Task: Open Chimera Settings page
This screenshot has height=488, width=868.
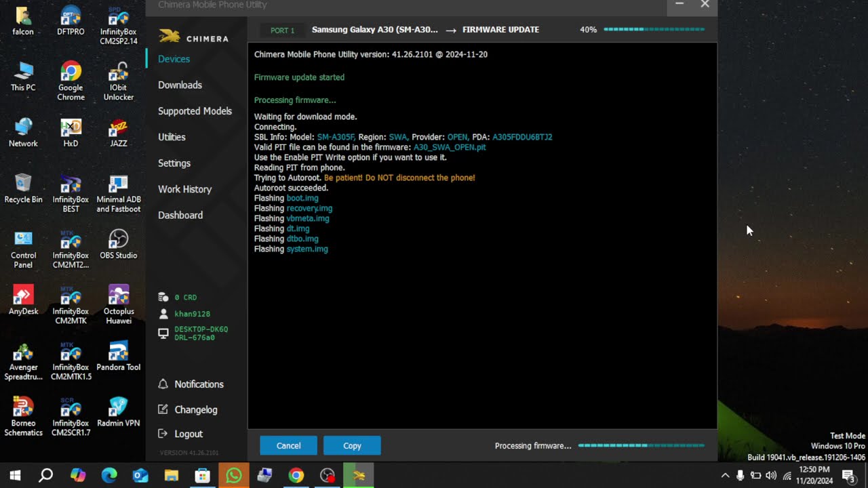Action: click(174, 163)
